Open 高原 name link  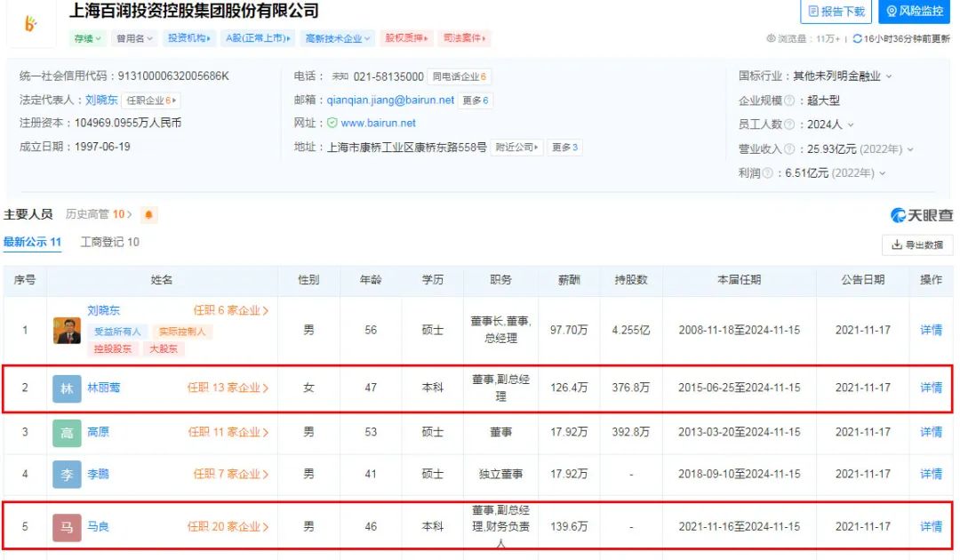pyautogui.click(x=99, y=432)
